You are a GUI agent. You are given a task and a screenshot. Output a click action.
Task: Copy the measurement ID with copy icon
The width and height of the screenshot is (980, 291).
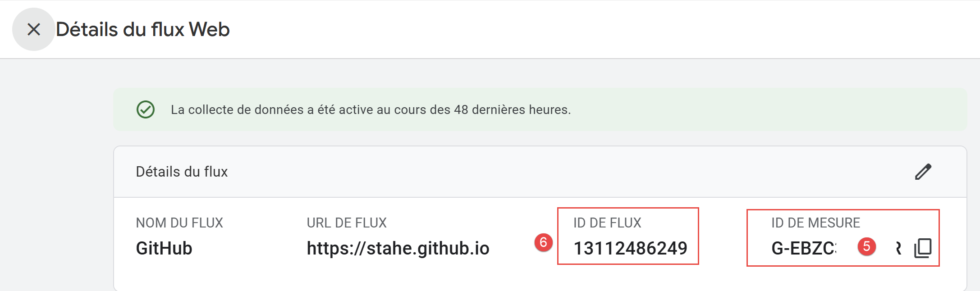pyautogui.click(x=923, y=248)
